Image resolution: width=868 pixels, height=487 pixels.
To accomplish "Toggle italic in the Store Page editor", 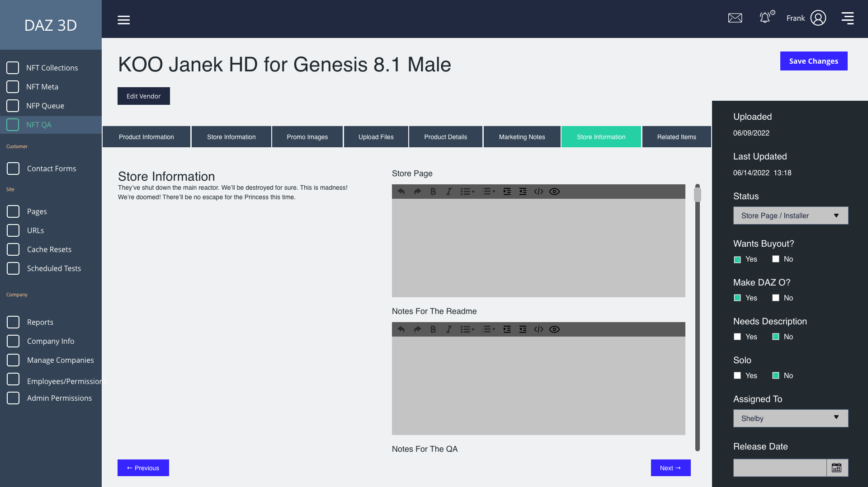I will [x=449, y=192].
